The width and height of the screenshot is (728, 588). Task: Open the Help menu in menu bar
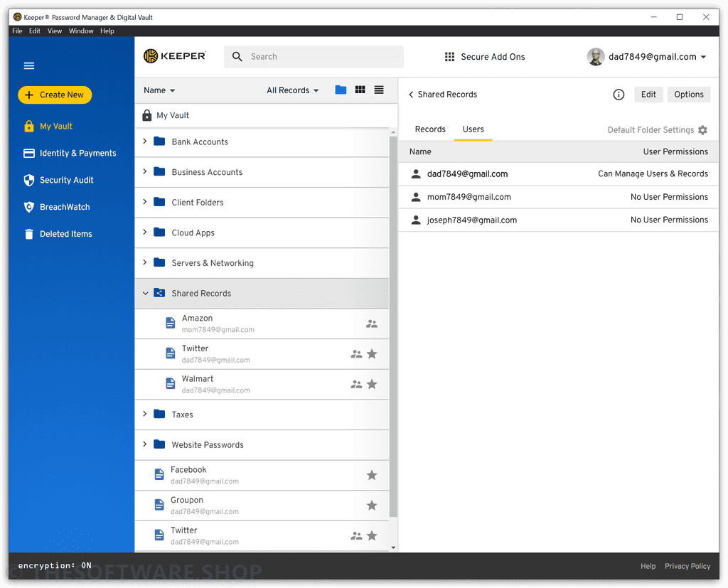107,31
